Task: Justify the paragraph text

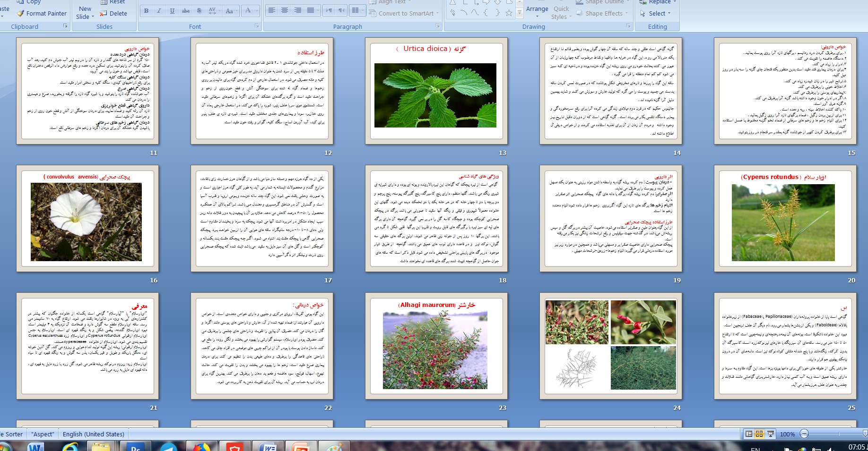Action: pyautogui.click(x=311, y=10)
